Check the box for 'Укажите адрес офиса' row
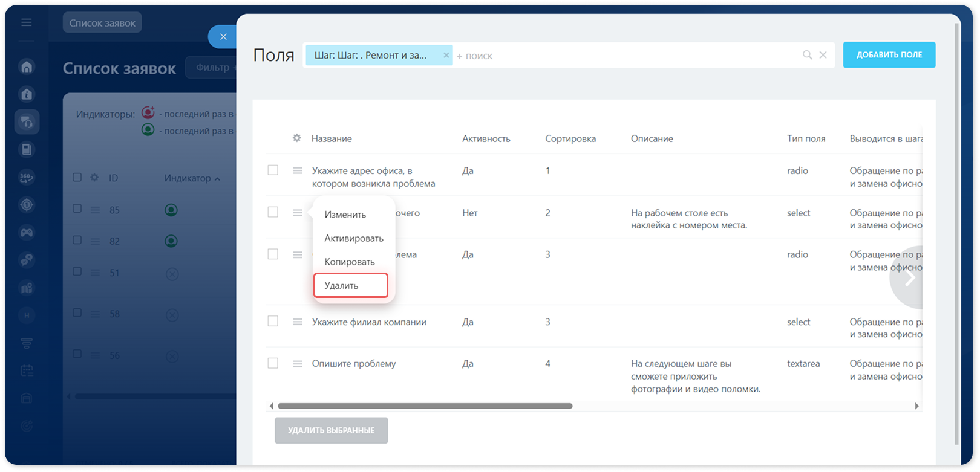Image resolution: width=980 pixels, height=472 pixels. pyautogui.click(x=273, y=170)
